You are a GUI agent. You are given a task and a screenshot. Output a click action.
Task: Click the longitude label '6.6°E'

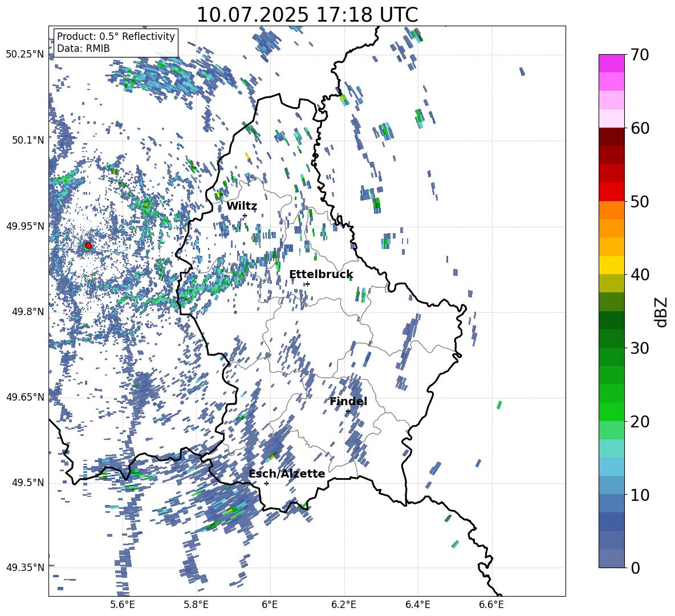(491, 605)
